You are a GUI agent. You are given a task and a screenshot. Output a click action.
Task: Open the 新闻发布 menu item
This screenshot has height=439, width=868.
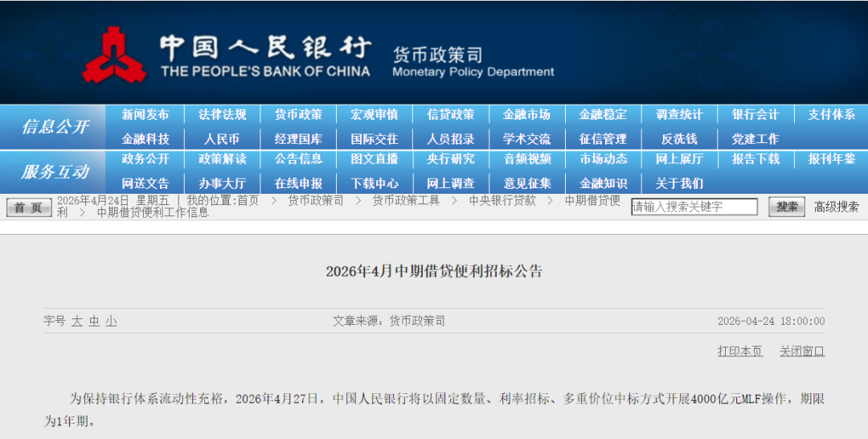coord(145,115)
